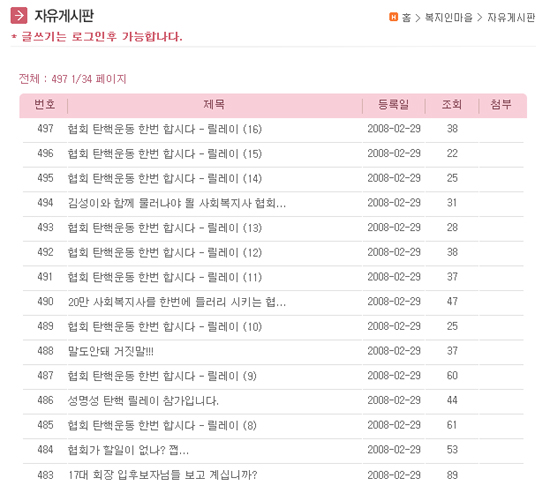The image size is (550, 493).
Task: Open post 496 릴레이 (15)
Action: point(165,154)
